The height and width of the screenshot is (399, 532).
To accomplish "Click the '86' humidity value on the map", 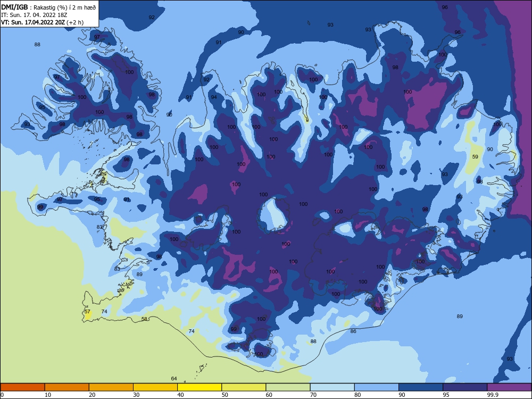I will 353,331.
